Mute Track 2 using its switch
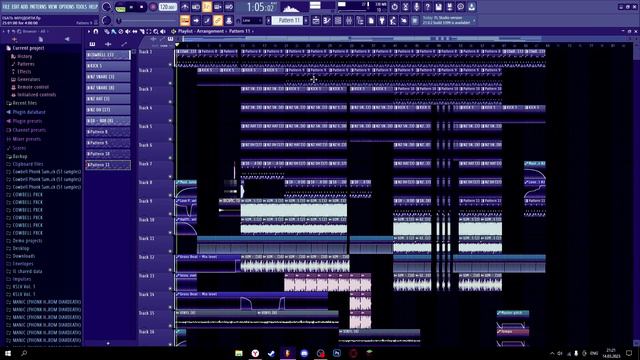This screenshot has height=360, width=640. pyautogui.click(x=170, y=83)
